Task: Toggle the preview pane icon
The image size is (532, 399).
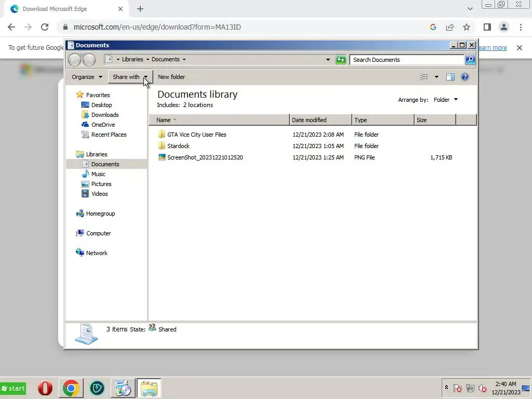Action: coord(450,77)
